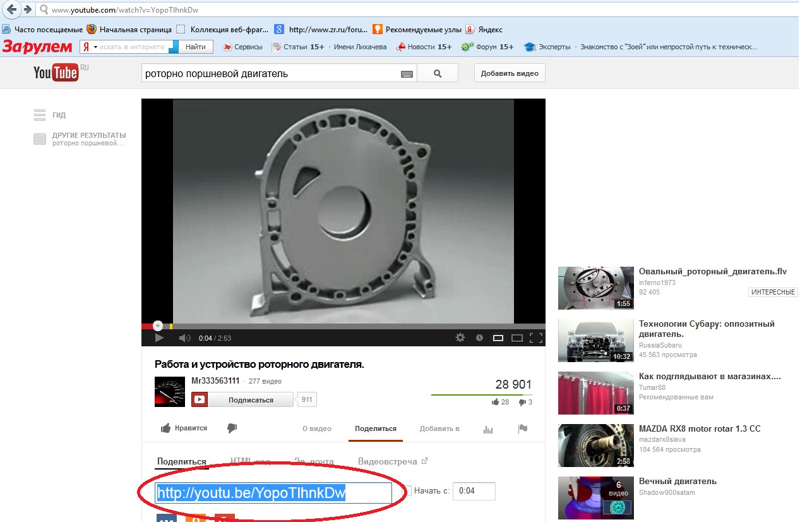
Task: Click the Найти search button
Action: pos(196,47)
